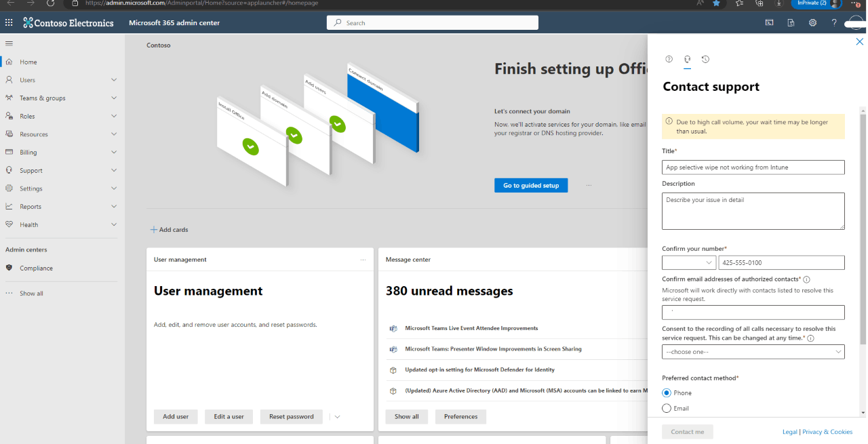Click info icon next to recording consent
Image resolution: width=868 pixels, height=444 pixels.
(x=810, y=338)
